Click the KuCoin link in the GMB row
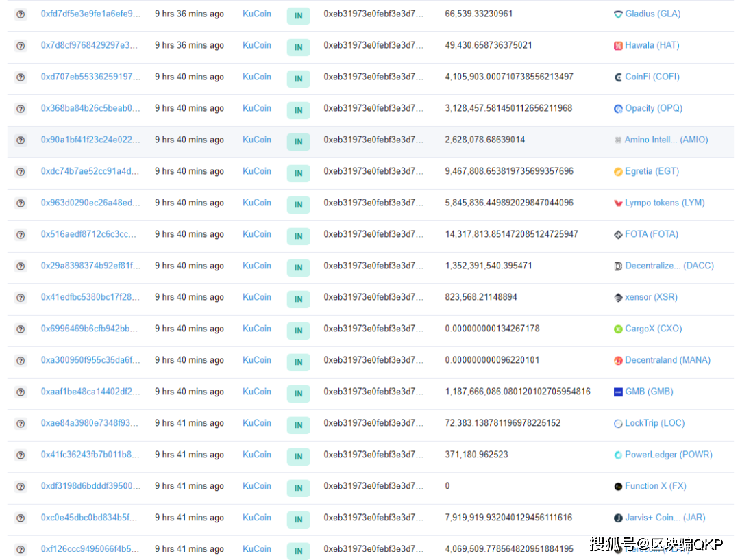 (257, 392)
